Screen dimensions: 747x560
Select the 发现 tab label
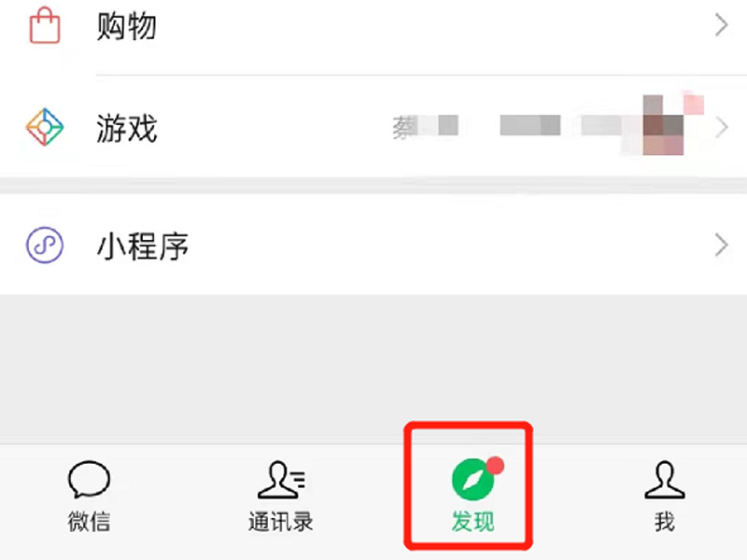tap(473, 522)
